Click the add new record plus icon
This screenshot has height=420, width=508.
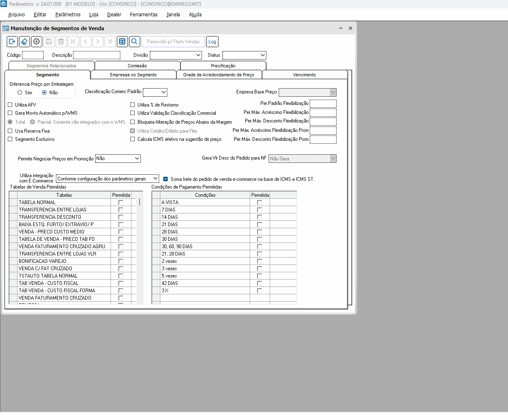[37, 42]
